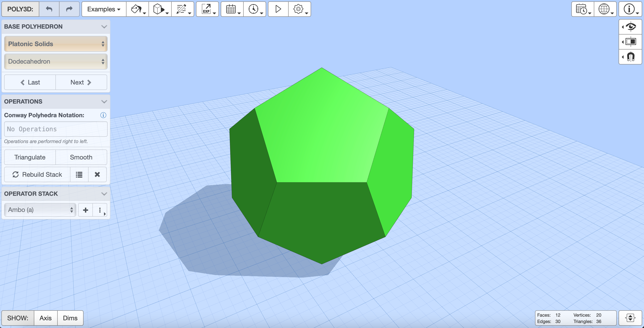Open the clock history menu
The width and height of the screenshot is (644, 328).
[x=255, y=9]
